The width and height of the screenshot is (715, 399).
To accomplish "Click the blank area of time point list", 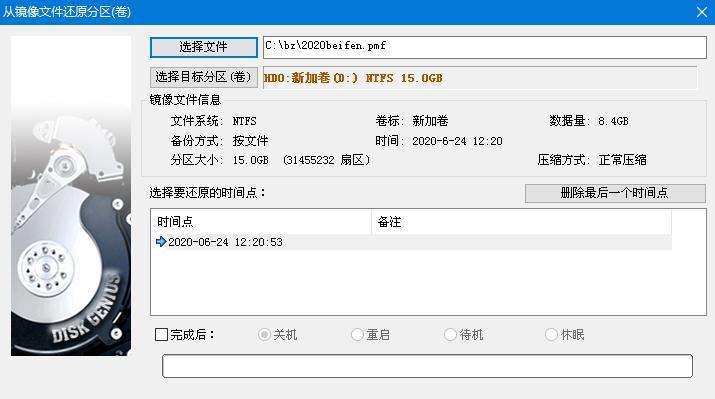I will (x=428, y=282).
